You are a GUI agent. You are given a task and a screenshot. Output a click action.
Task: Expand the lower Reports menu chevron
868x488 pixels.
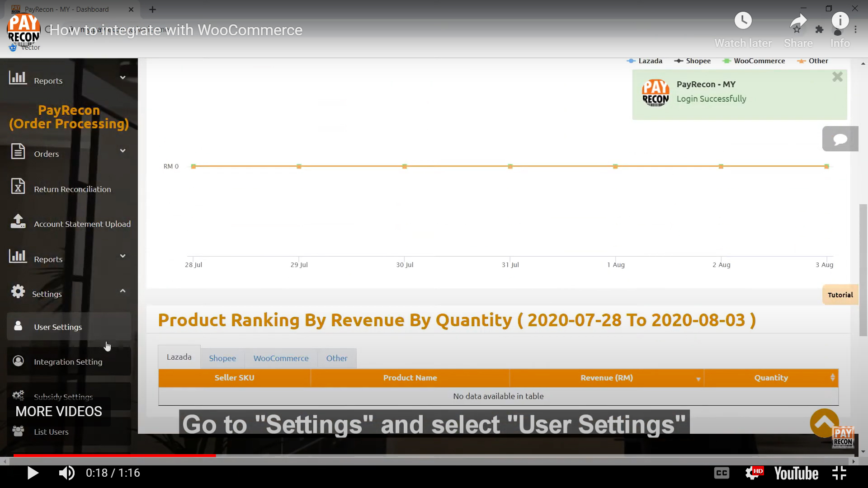click(x=123, y=256)
